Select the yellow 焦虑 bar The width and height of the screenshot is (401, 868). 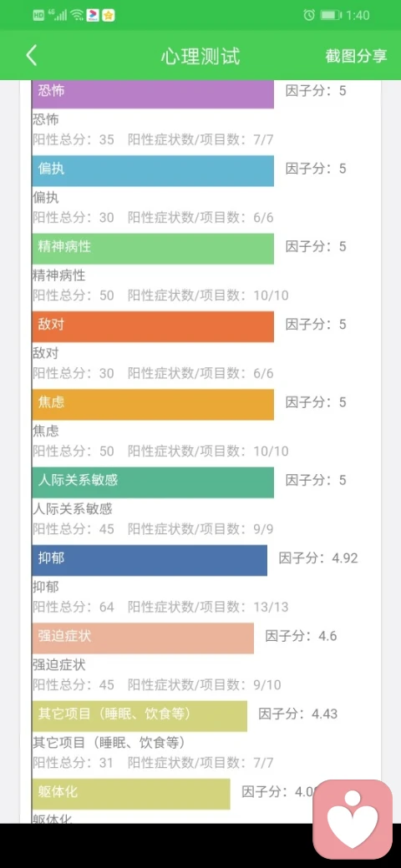pos(153,404)
